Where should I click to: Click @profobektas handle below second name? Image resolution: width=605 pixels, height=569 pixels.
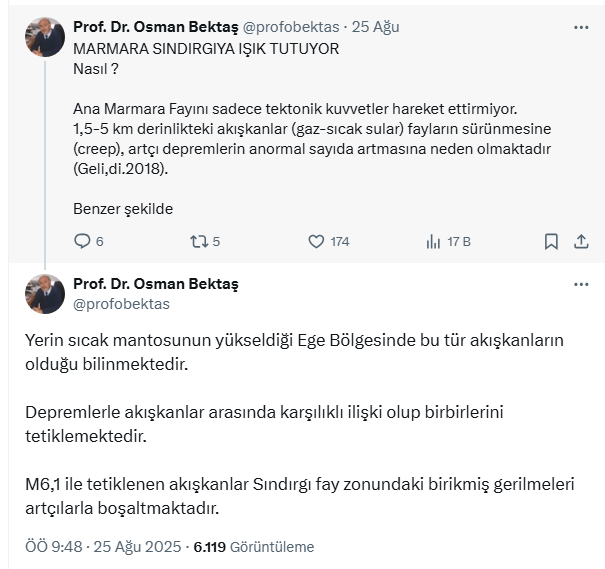pos(122,303)
